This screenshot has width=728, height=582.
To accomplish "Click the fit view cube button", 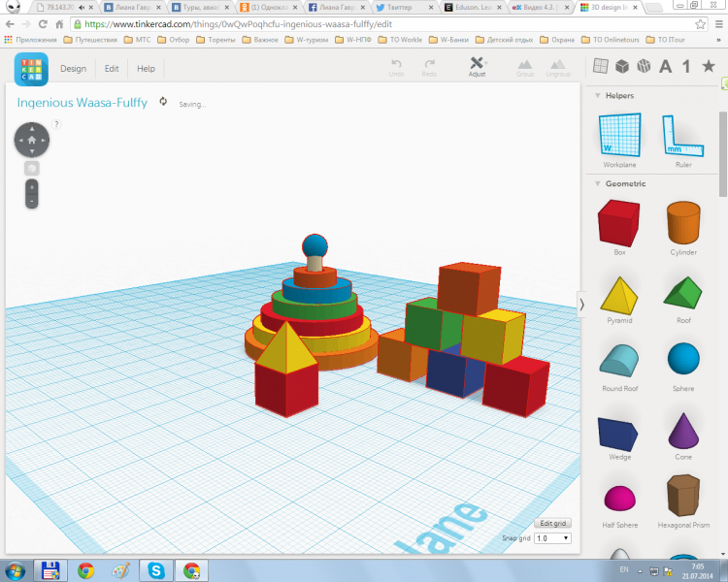I will (x=32, y=168).
